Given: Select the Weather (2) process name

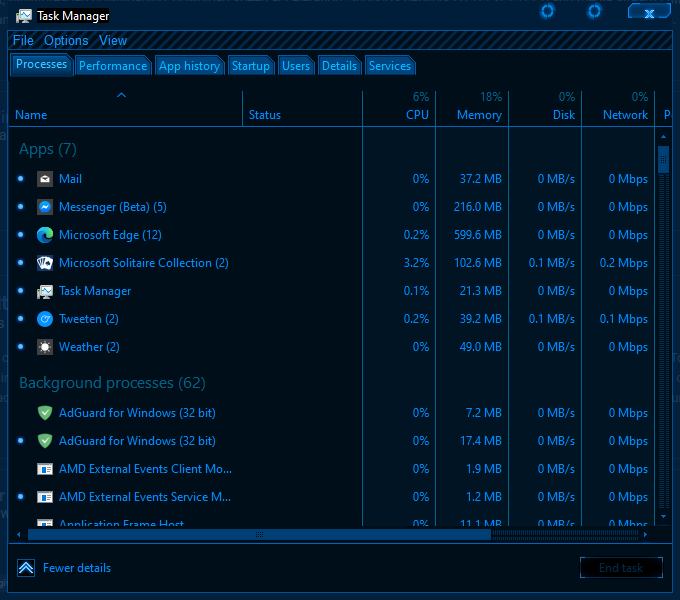Looking at the screenshot, I should [x=89, y=347].
